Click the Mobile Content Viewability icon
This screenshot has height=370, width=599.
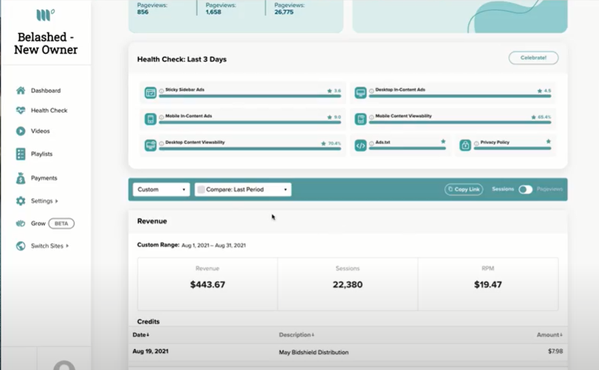pyautogui.click(x=360, y=119)
